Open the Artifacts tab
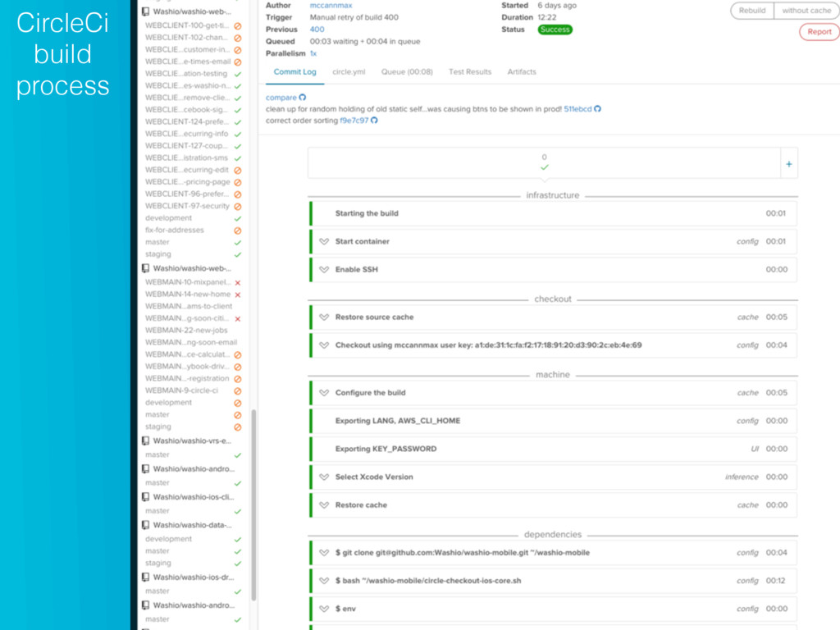Viewport: 840px width, 630px height. (522, 72)
